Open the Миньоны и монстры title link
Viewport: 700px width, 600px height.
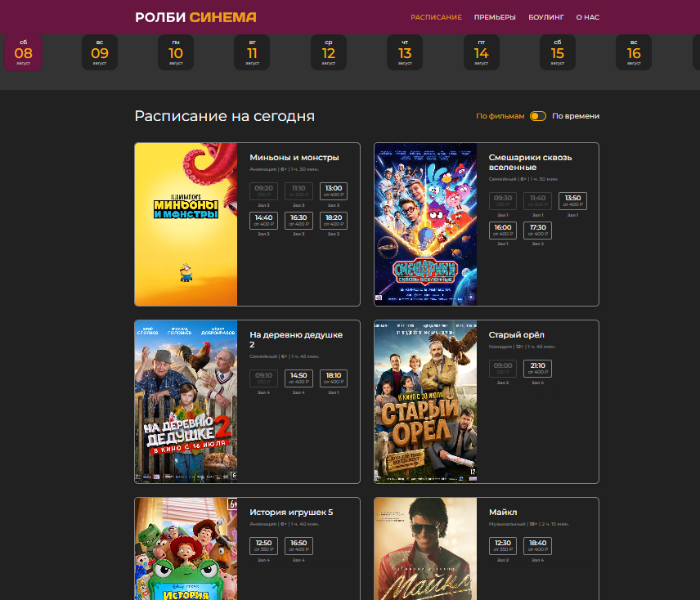pos(294,158)
